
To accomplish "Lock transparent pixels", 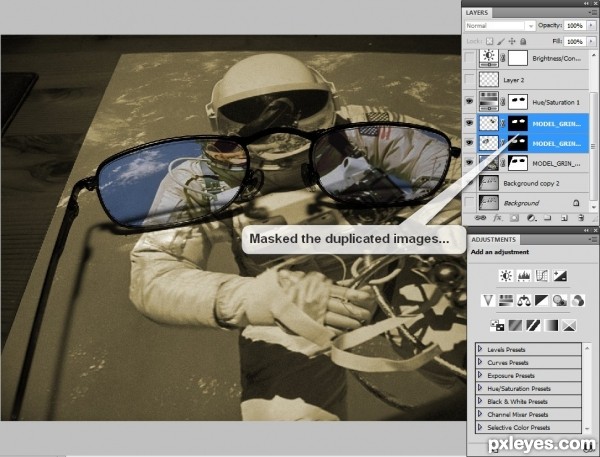I will coord(489,41).
